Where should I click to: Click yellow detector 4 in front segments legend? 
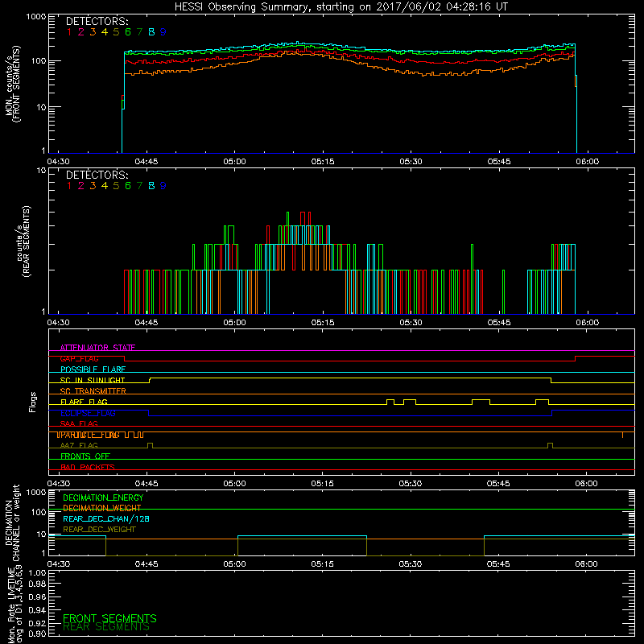click(x=105, y=32)
